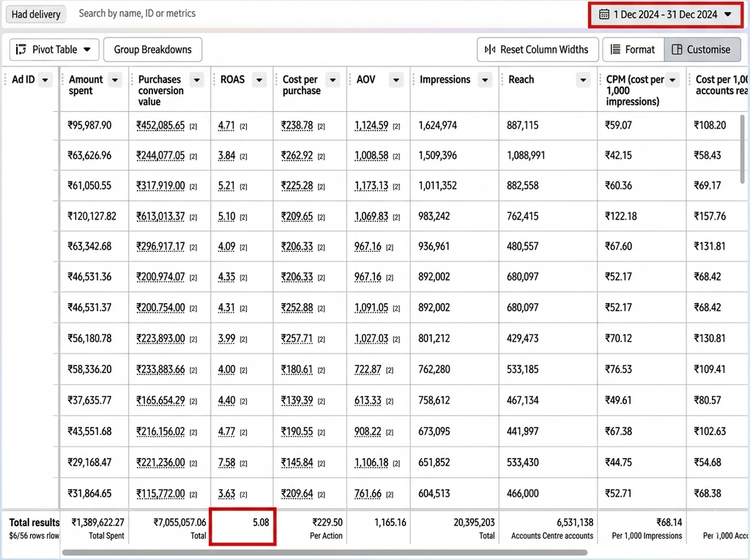
Task: Click the ₹452,085.65 purchases value link
Action: tap(160, 125)
